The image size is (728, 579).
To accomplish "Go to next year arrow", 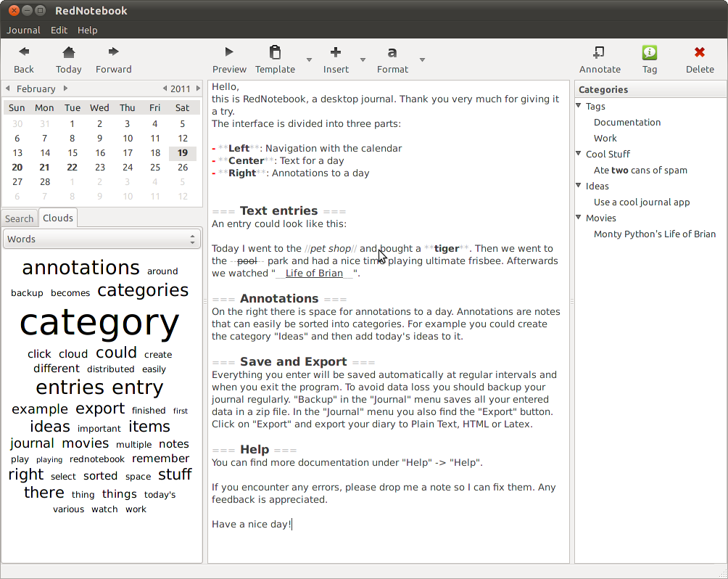I will (x=198, y=89).
